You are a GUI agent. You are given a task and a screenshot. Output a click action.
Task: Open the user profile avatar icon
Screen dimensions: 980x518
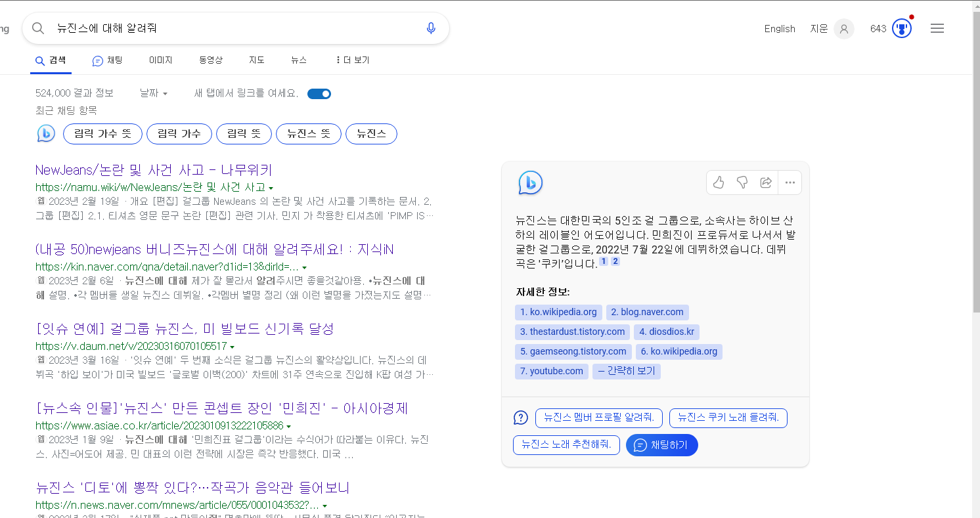844,29
